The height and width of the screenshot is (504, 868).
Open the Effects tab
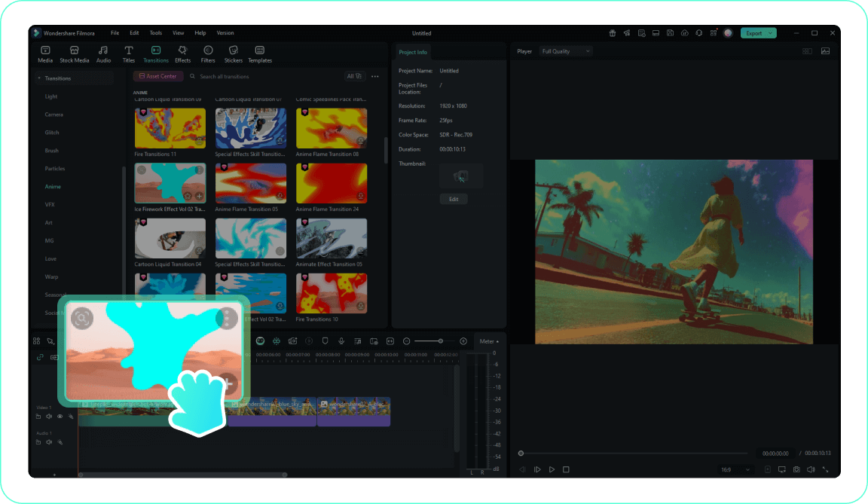pyautogui.click(x=182, y=54)
